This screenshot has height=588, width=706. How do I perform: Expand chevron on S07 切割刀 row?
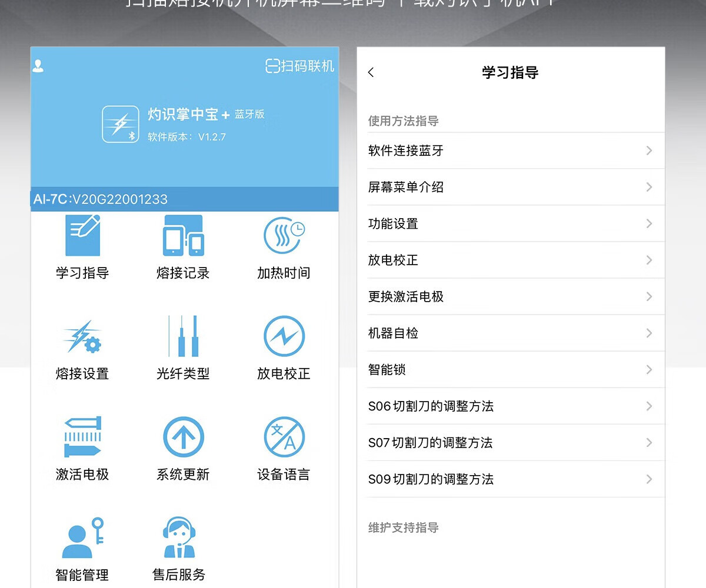pos(649,442)
